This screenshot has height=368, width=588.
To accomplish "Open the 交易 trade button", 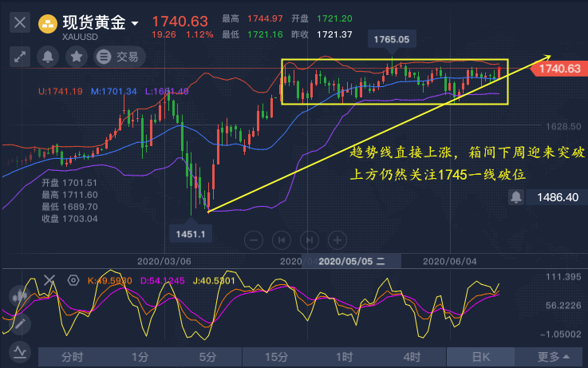I will click(117, 57).
